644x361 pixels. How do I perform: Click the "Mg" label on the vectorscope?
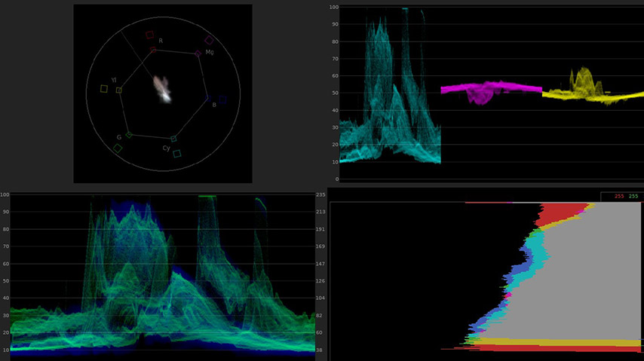[x=210, y=52]
